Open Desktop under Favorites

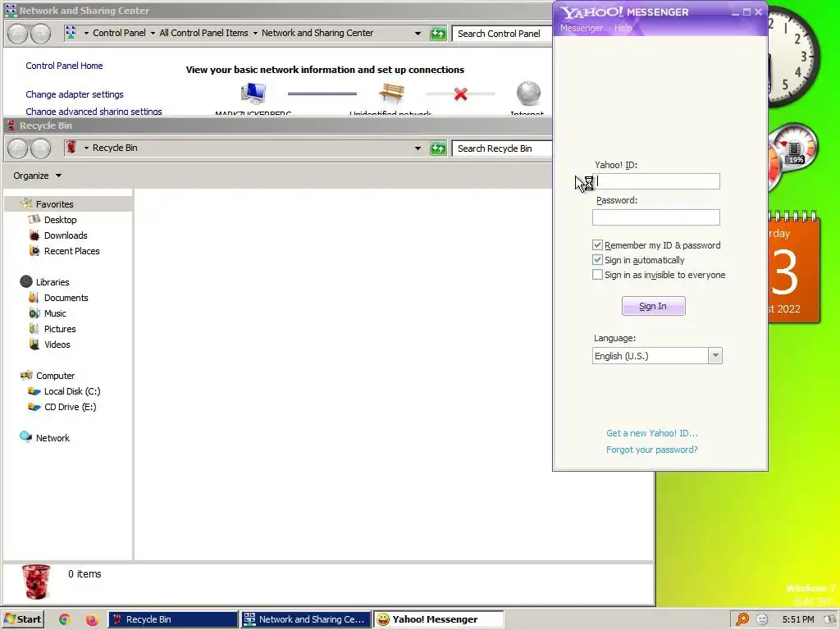[x=60, y=220]
